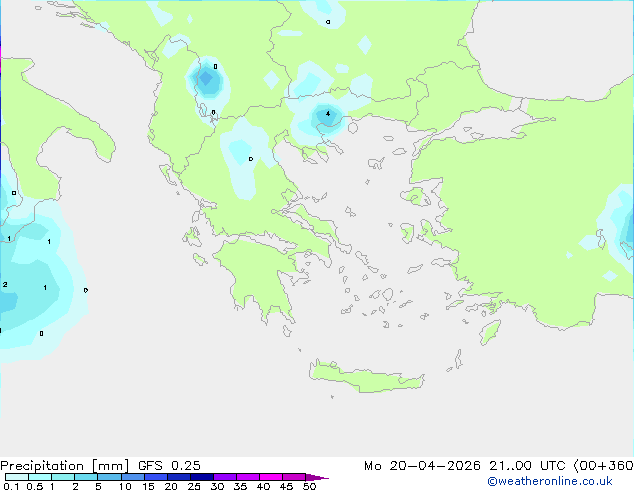
Task: Click the island of Crete on map
Action: pos(366,376)
